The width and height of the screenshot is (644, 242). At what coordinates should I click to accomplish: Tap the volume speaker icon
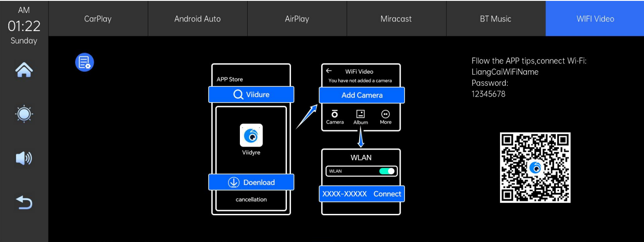tap(24, 158)
